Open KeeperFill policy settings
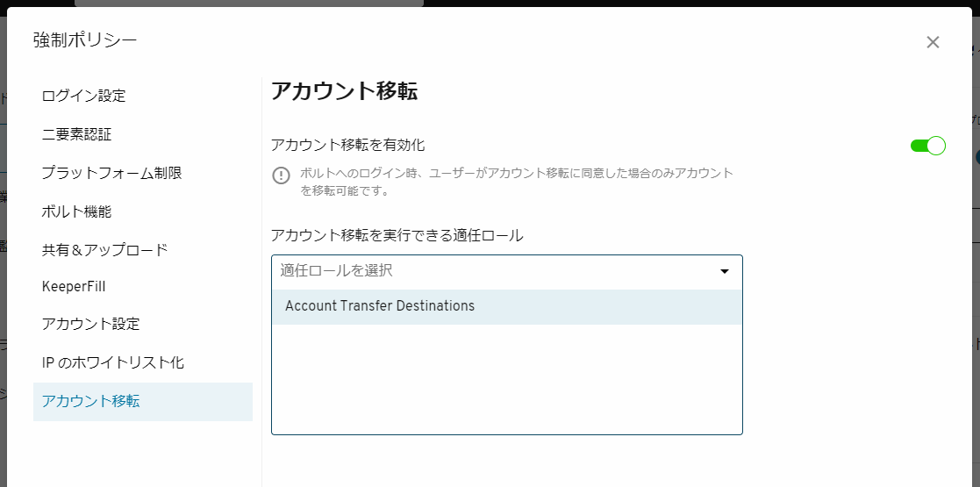 pyautogui.click(x=74, y=286)
